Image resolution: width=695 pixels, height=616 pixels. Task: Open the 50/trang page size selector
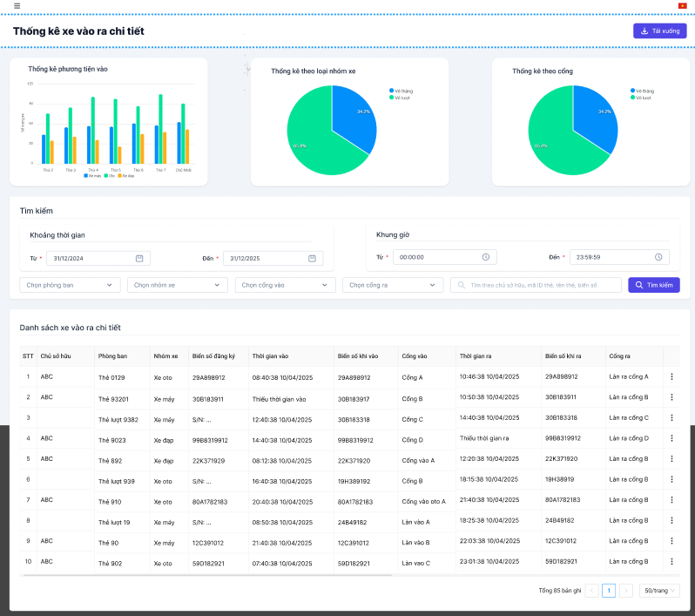[659, 591]
